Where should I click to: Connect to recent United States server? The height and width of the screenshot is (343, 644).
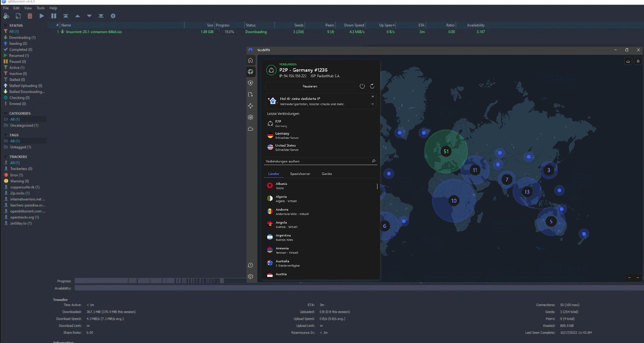pos(320,147)
